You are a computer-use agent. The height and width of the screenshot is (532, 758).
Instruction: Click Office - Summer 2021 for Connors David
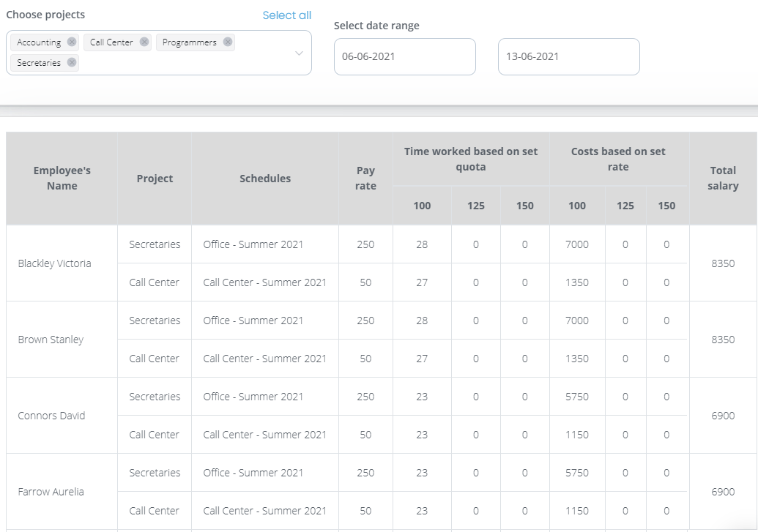click(253, 397)
